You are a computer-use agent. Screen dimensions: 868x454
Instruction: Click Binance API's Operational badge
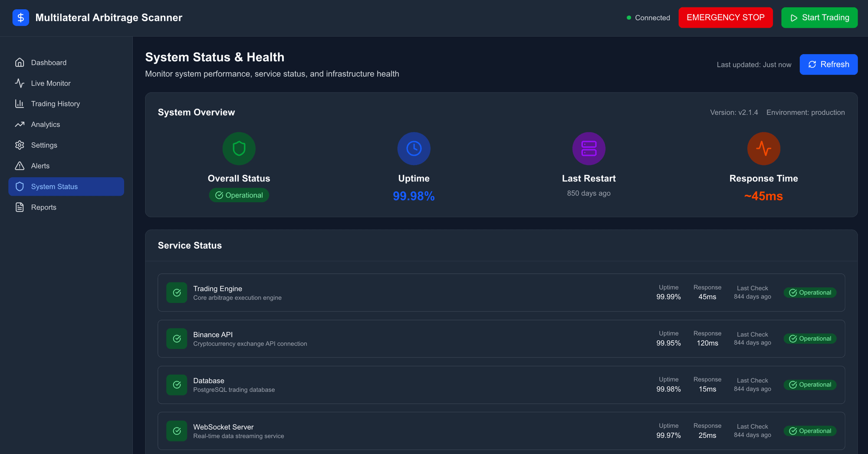810,339
